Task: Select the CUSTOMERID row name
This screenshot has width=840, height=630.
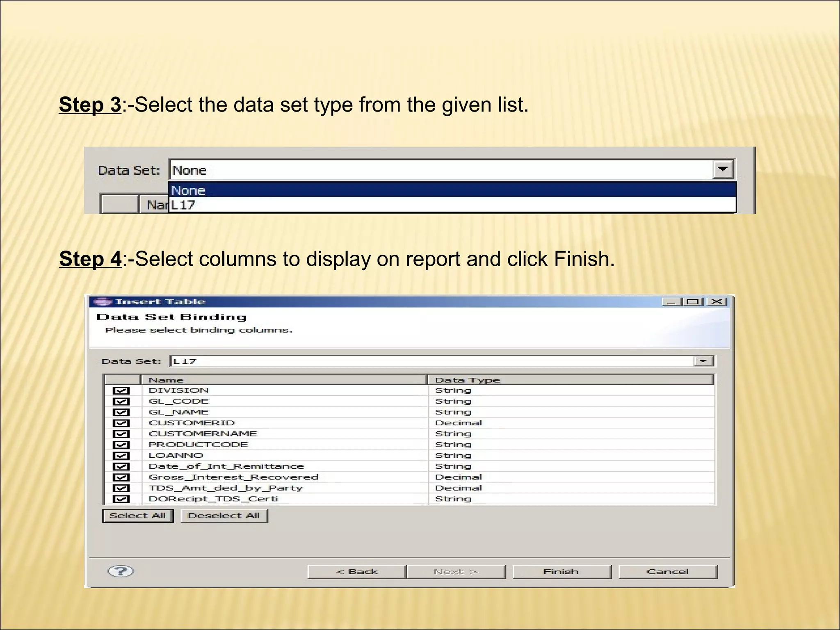Action: (x=192, y=423)
